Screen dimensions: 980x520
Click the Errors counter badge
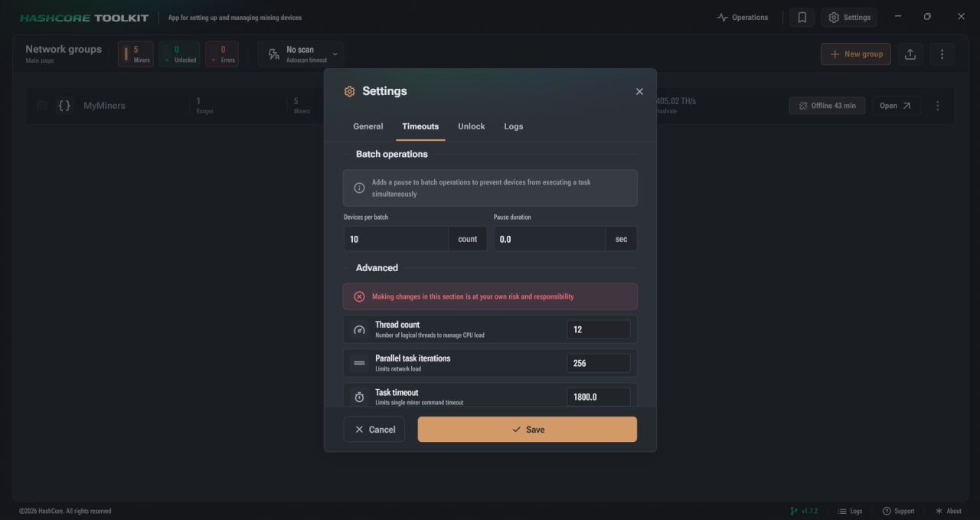(221, 54)
